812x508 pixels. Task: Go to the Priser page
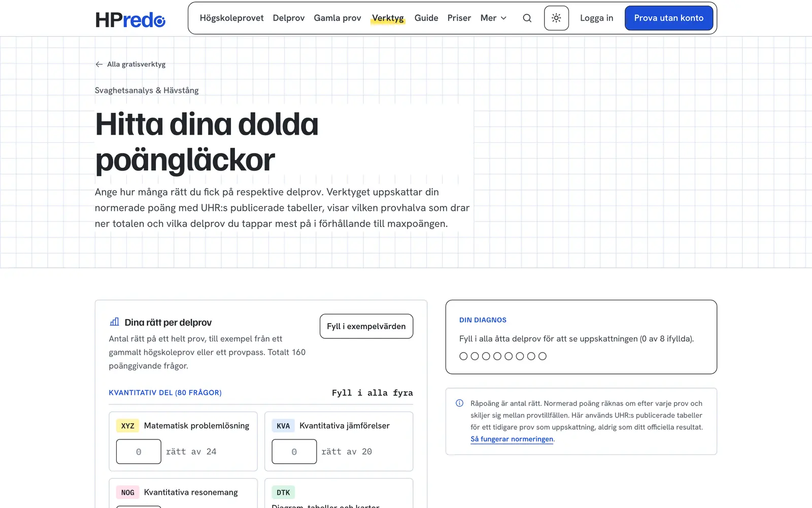tap(459, 18)
